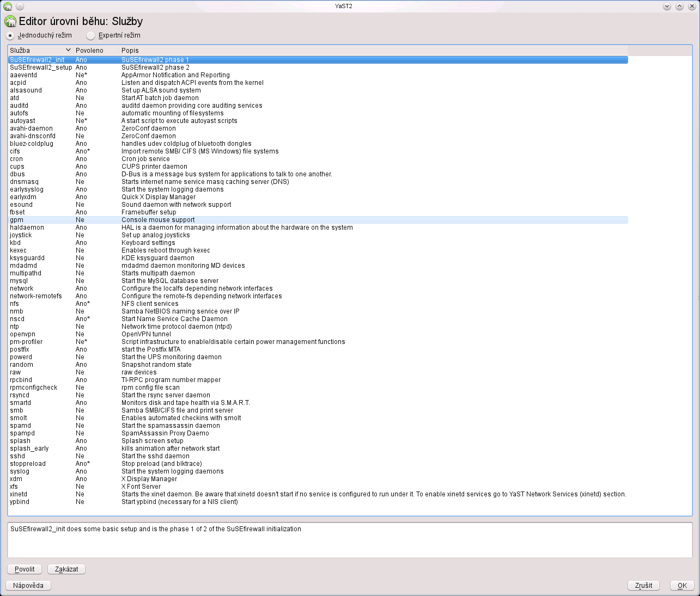The image size is (700, 596).
Task: Select avahi-dnsconfd service row
Action: 318,136
